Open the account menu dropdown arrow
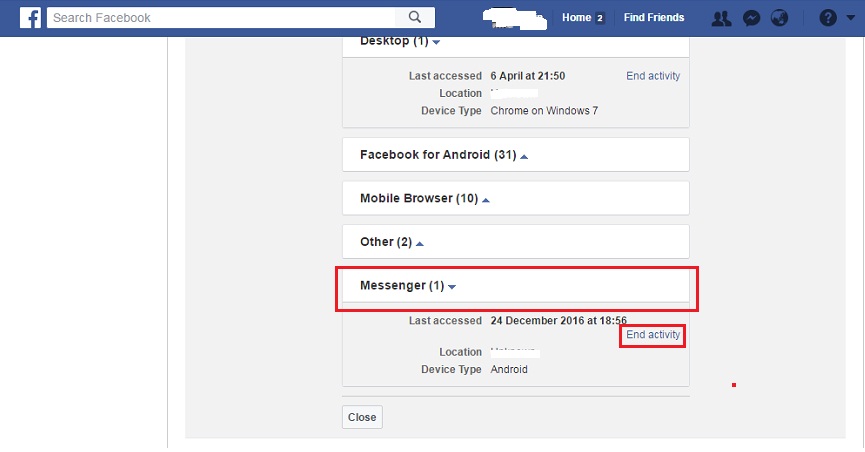Viewport: 865px width, 452px height. 850,18
